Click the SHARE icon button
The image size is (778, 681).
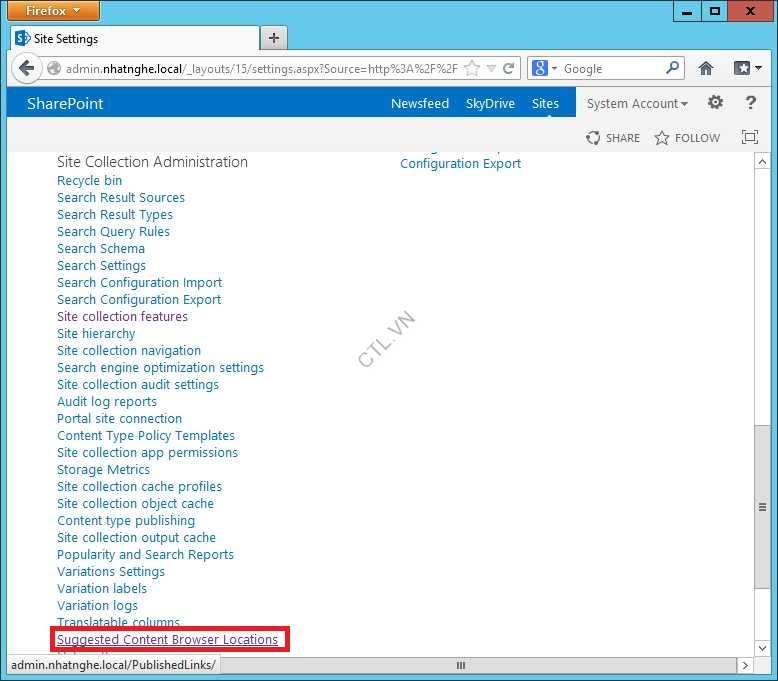612,138
